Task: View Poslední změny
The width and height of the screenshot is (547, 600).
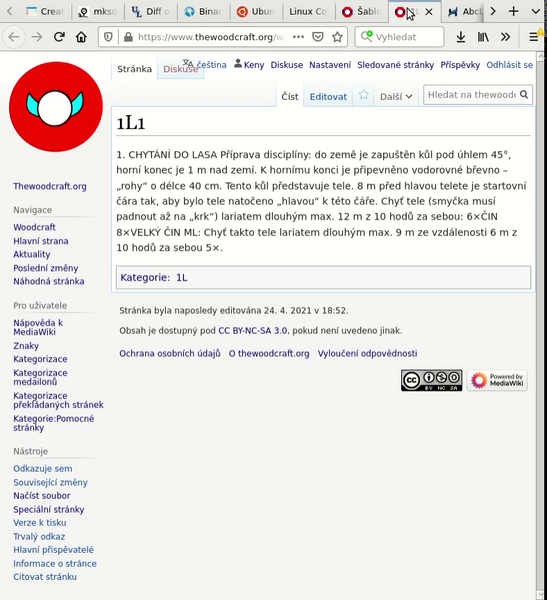Action: point(46,268)
